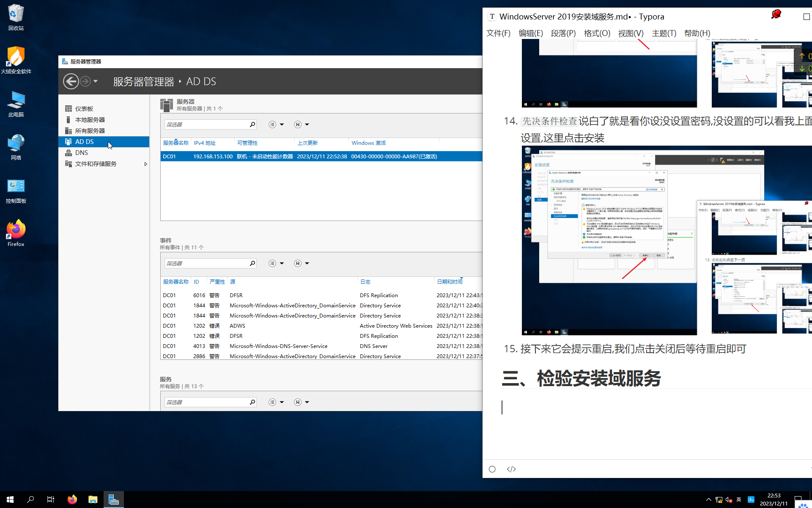
Task: Toggle Typora source code mode icon
Action: [511, 469]
